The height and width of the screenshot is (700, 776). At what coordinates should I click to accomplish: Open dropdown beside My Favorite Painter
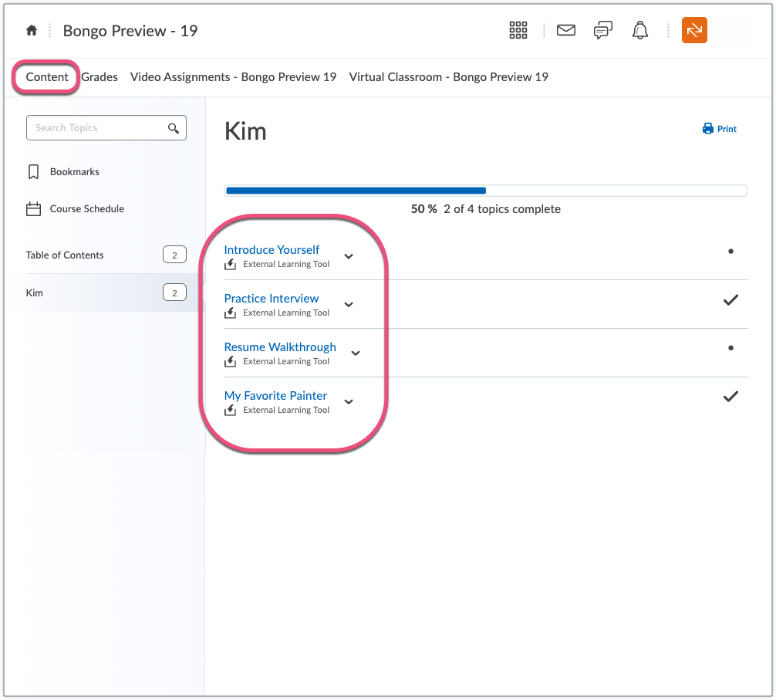[x=349, y=401]
